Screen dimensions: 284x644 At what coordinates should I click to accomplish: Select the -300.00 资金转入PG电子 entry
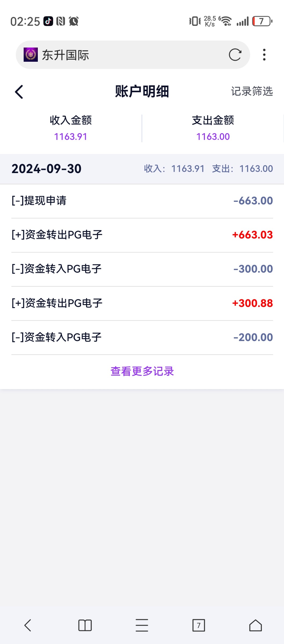click(x=142, y=269)
